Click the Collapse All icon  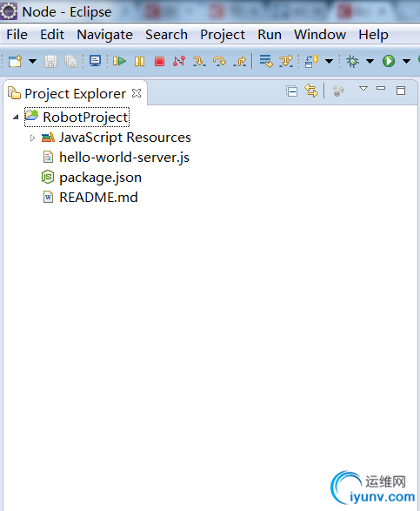pos(291,91)
